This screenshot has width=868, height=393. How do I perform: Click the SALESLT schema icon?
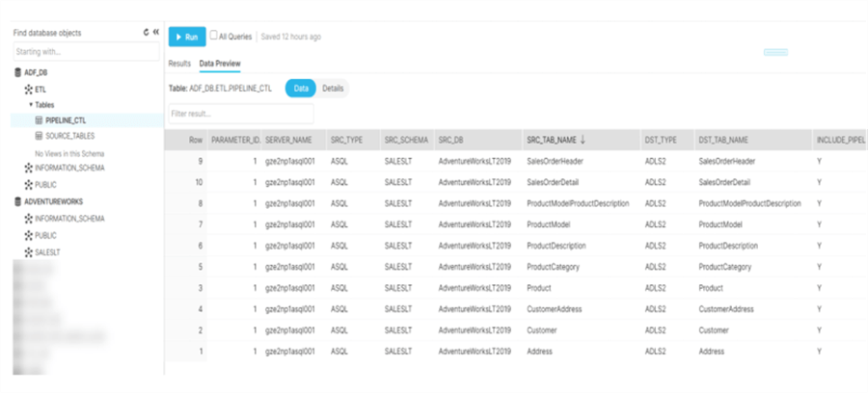[28, 251]
